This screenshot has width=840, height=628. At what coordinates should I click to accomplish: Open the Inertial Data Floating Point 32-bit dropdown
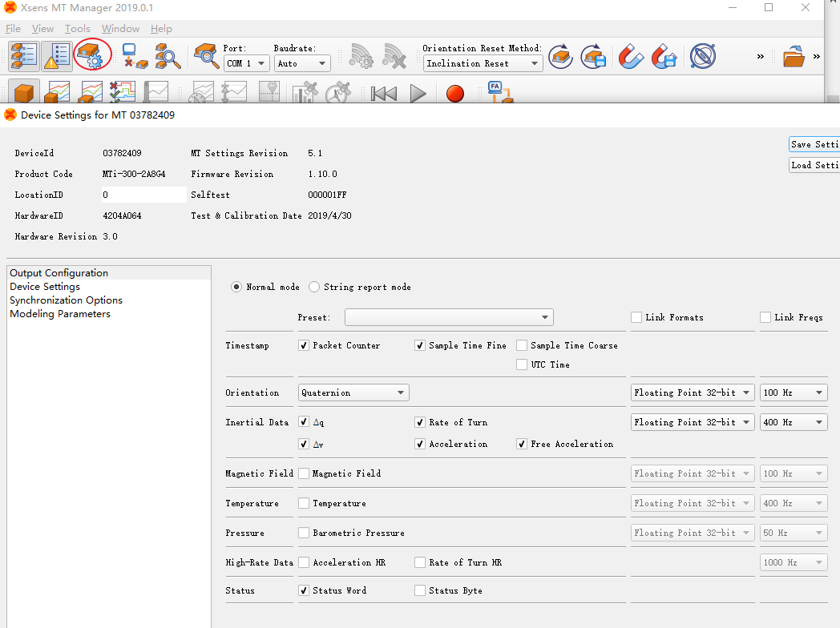tap(693, 422)
